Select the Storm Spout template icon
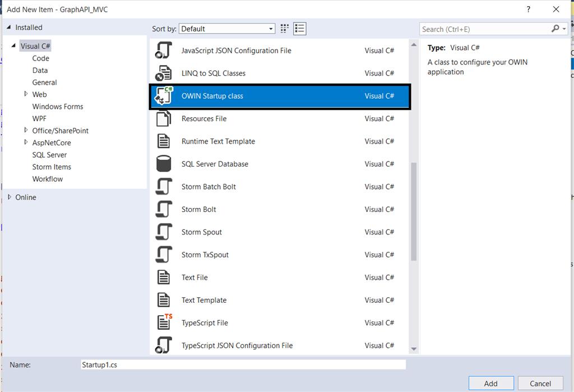This screenshot has height=392, width=574. point(164,232)
